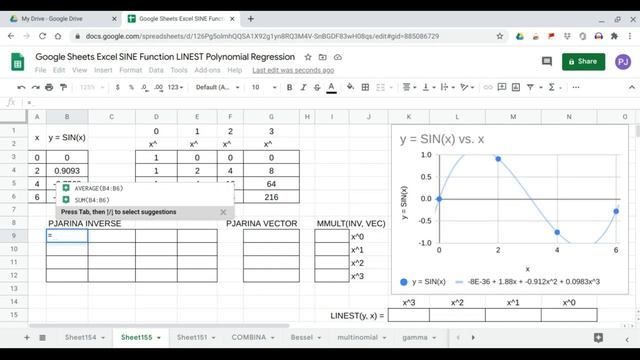
Task: Move the document using the folder icon
Action: pyautogui.click(x=322, y=57)
